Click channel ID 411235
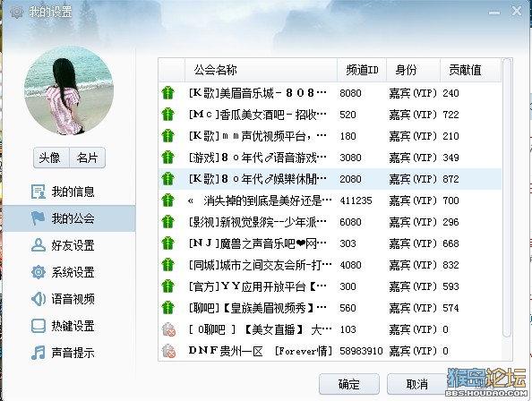This screenshot has height=401, width=532. pos(356,200)
